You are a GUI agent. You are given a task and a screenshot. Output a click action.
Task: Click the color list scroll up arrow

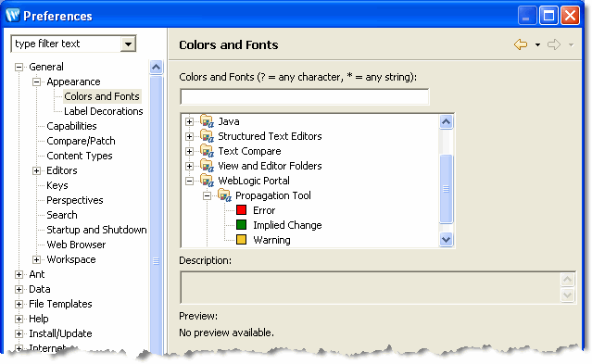click(447, 122)
